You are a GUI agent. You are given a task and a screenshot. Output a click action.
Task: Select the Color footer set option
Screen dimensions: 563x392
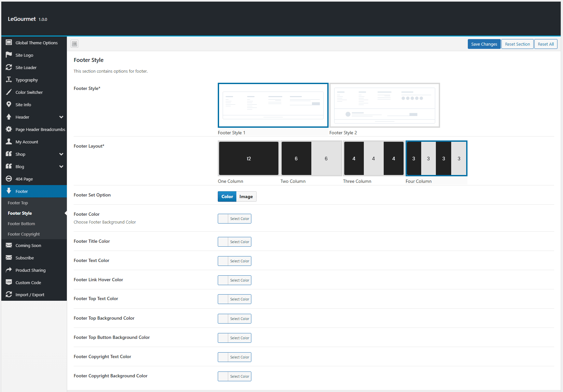pos(227,196)
